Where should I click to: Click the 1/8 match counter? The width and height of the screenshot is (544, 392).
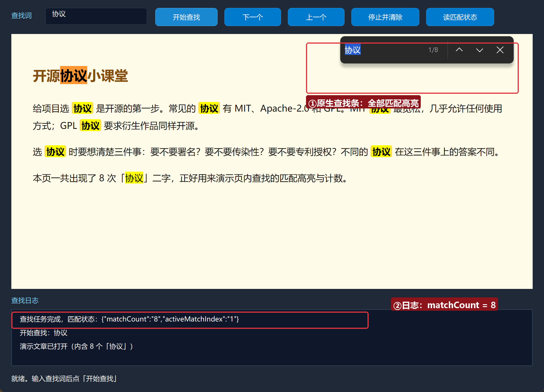(x=433, y=50)
